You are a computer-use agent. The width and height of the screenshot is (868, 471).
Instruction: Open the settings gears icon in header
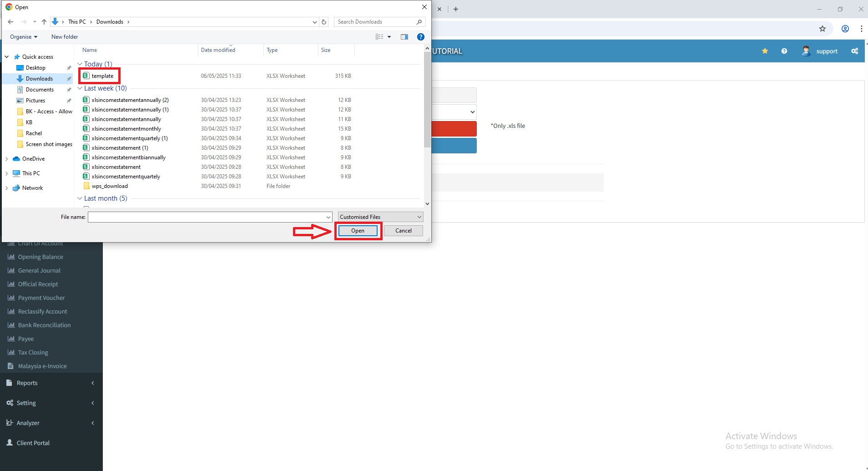coord(855,51)
